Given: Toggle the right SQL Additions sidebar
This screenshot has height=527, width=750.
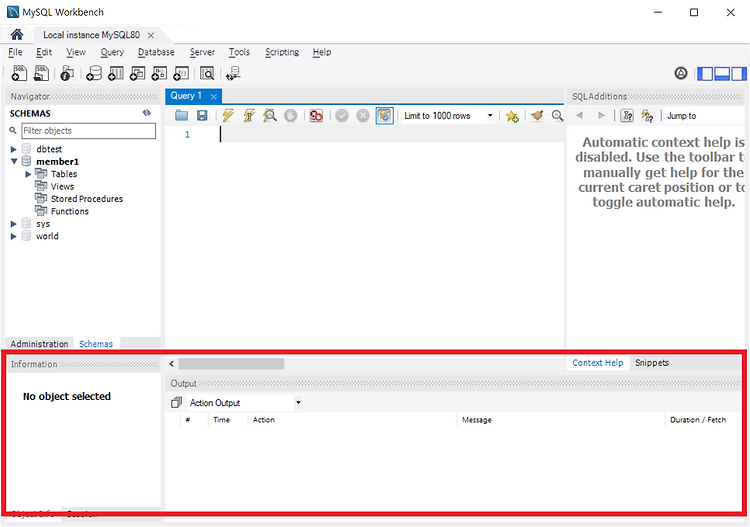Looking at the screenshot, I should pyautogui.click(x=739, y=74).
